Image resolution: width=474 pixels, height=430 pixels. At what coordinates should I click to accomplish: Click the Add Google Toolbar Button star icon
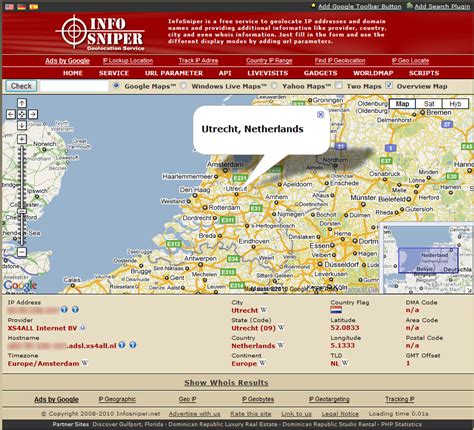[313, 5]
